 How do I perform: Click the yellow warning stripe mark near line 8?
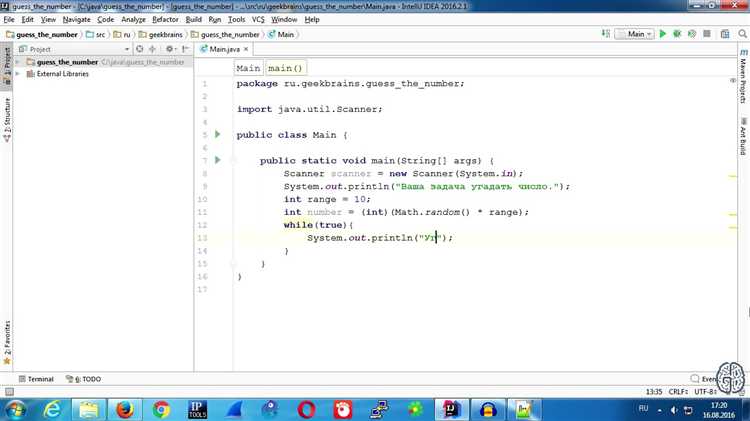733,177
